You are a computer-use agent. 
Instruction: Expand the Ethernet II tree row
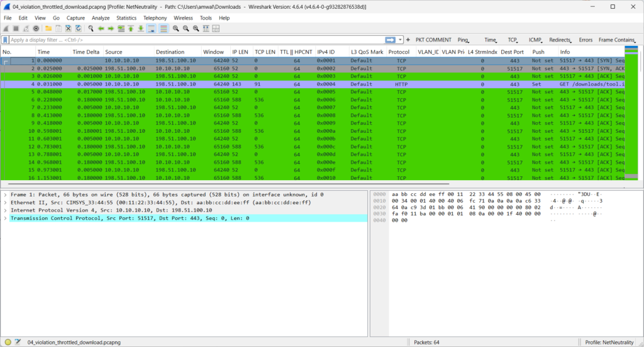click(x=6, y=203)
